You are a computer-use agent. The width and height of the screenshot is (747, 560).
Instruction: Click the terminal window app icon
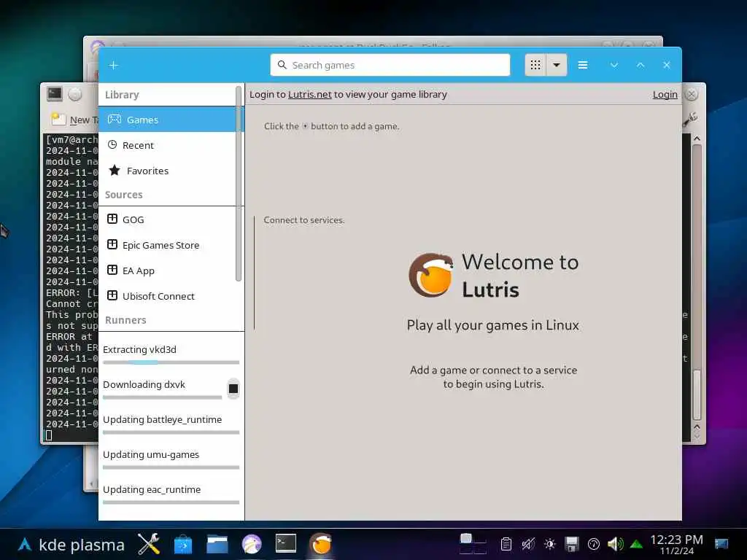point(54,94)
